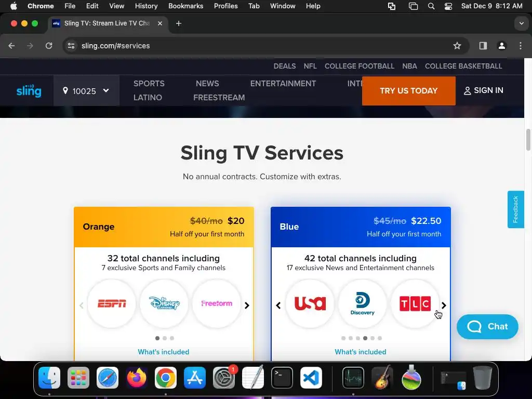532x399 pixels.
Task: Select second pagination dot in Orange carousel
Action: [165, 338]
